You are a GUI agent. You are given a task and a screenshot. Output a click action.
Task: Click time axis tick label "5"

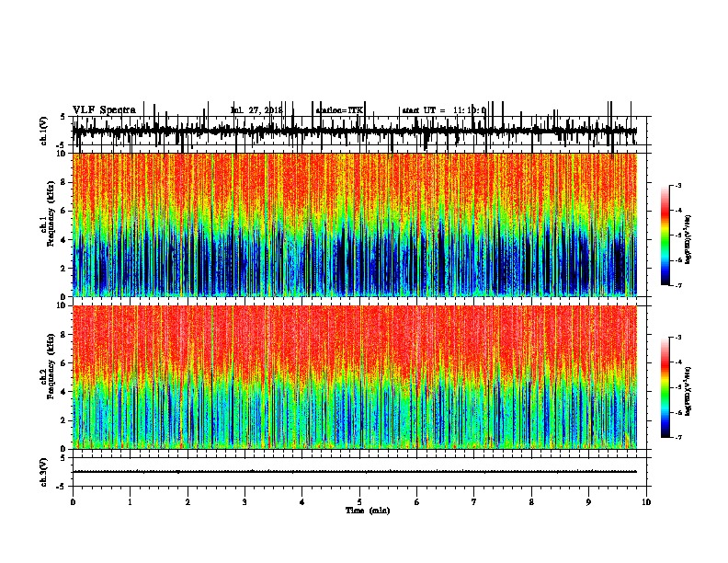click(x=359, y=502)
